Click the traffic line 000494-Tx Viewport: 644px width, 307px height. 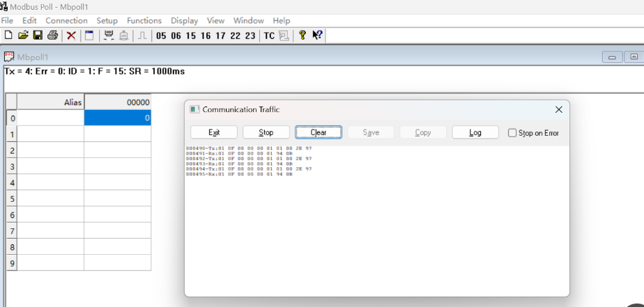[249, 168]
